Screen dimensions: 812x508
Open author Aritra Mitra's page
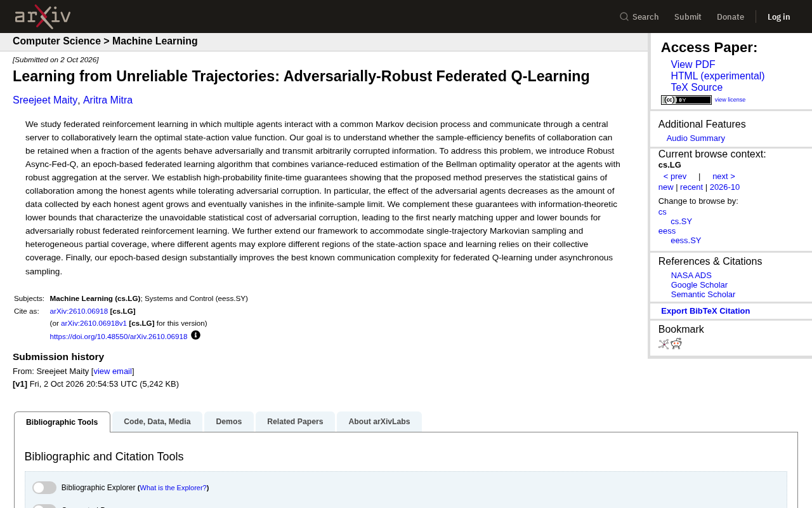point(108,100)
